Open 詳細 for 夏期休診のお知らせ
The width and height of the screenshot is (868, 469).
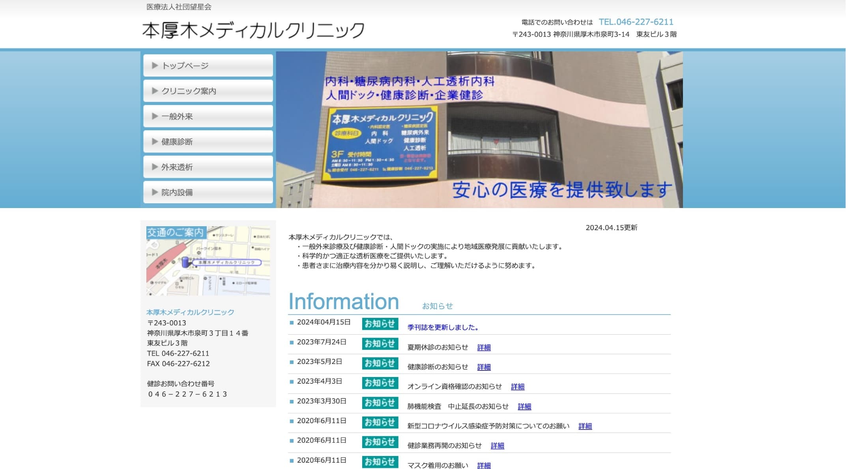click(x=484, y=347)
